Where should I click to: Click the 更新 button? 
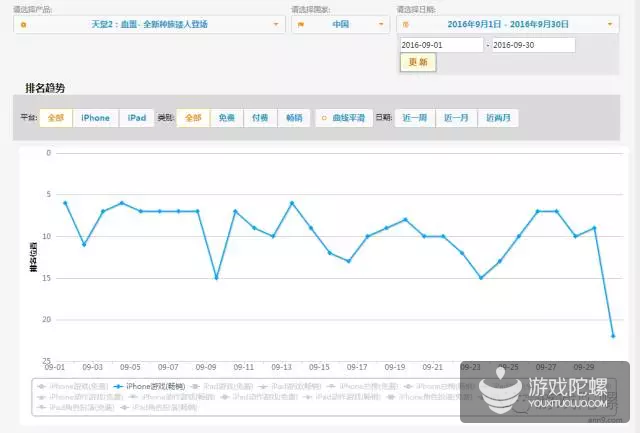pos(418,62)
